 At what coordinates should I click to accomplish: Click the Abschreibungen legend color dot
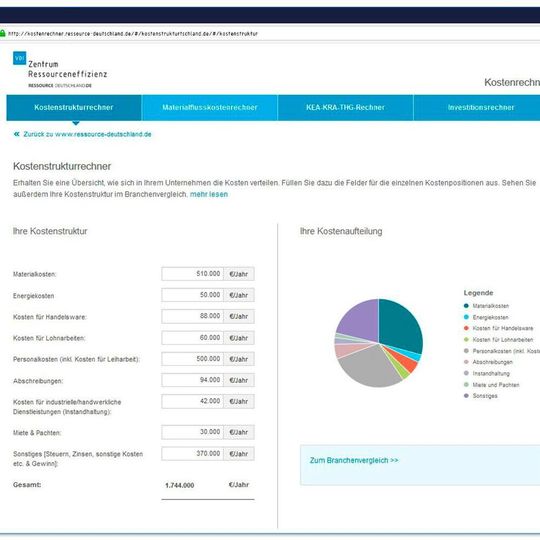click(466, 362)
